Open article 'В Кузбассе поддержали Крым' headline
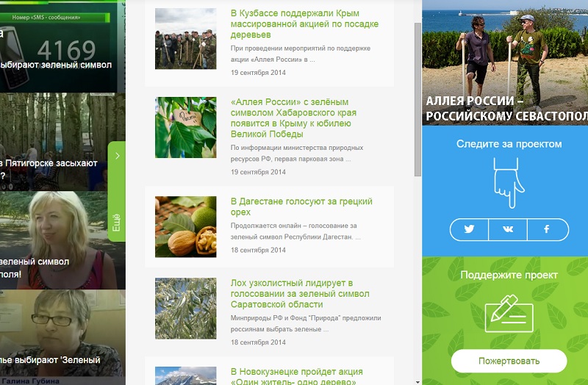 pos(304,24)
